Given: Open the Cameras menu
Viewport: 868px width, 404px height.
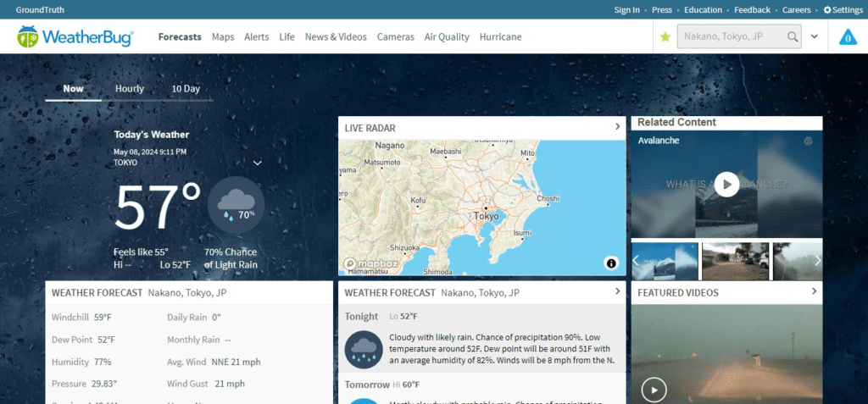Looking at the screenshot, I should click(x=396, y=37).
